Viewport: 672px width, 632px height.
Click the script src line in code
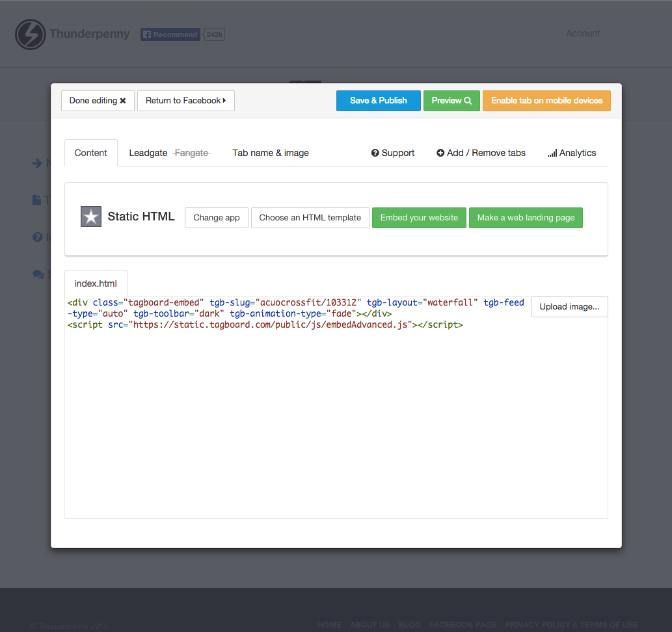click(x=265, y=325)
